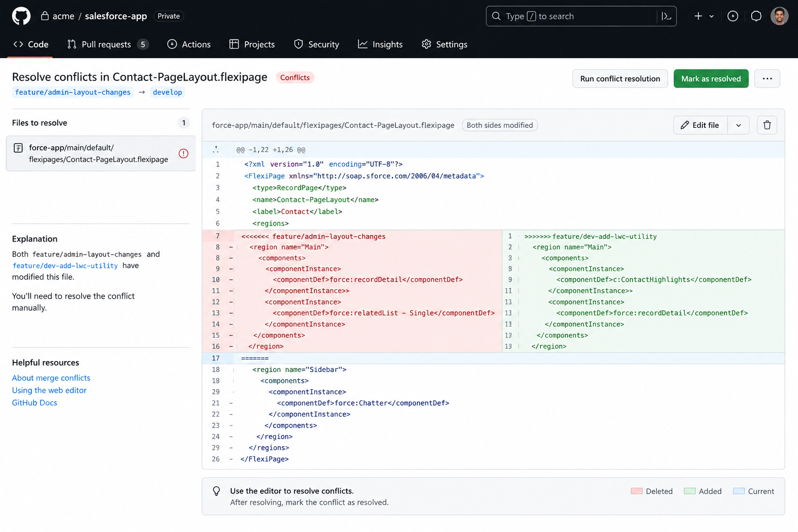Click the Edit file button
Image resolution: width=798 pixels, height=532 pixels.
pyautogui.click(x=700, y=125)
